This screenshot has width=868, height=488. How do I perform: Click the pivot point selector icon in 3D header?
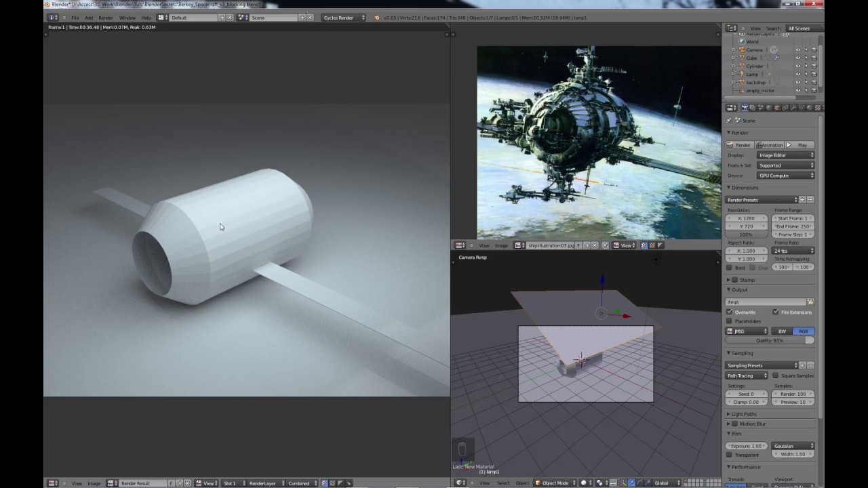(602, 483)
